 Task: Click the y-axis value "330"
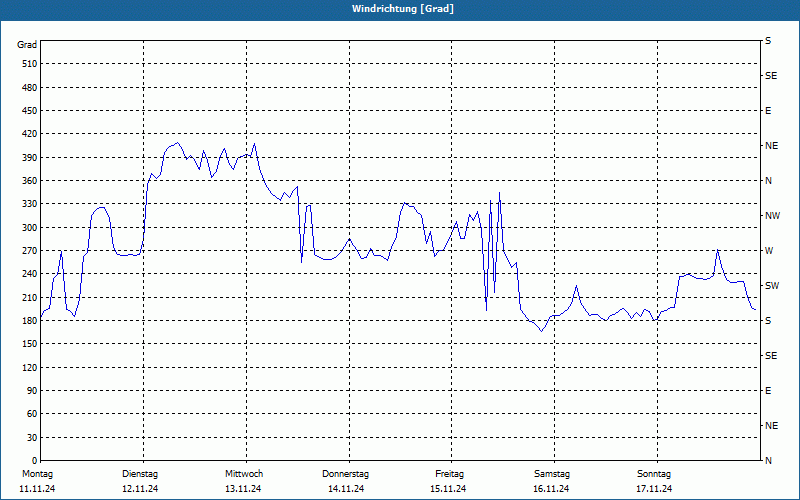(30, 204)
